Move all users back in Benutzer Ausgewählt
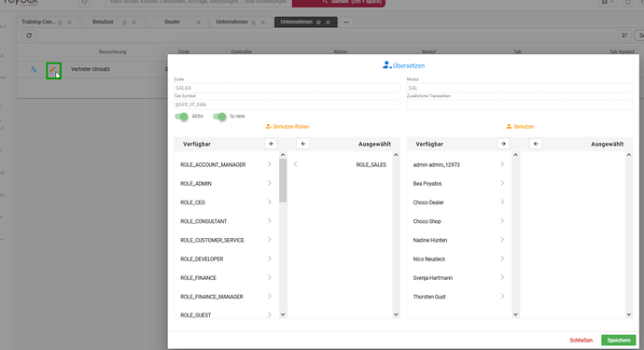Screen dimensions: 644x350 click(x=536, y=144)
